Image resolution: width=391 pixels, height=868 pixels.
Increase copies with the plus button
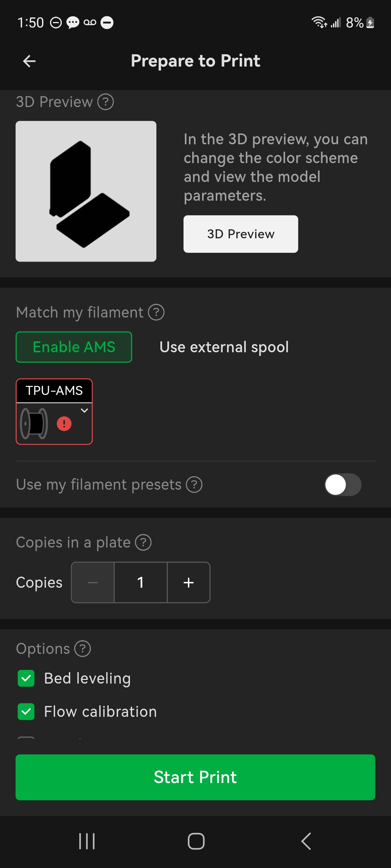(189, 583)
